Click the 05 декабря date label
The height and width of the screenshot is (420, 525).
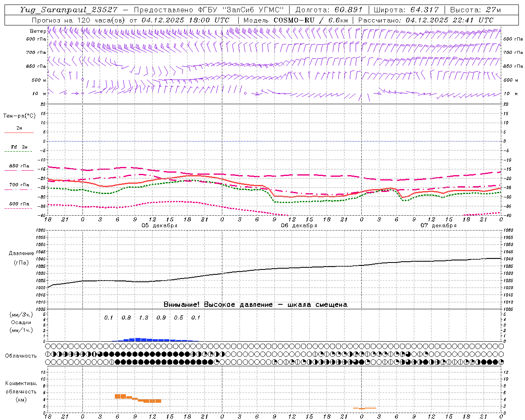coord(160,226)
